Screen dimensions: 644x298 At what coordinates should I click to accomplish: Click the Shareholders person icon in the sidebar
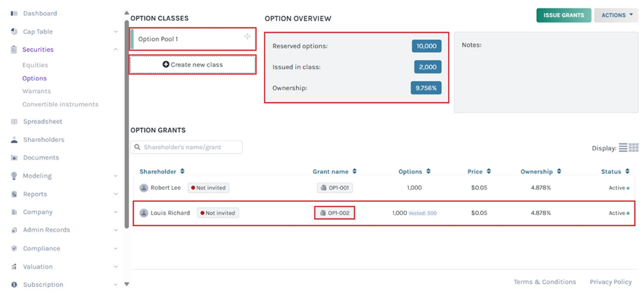[x=14, y=140]
